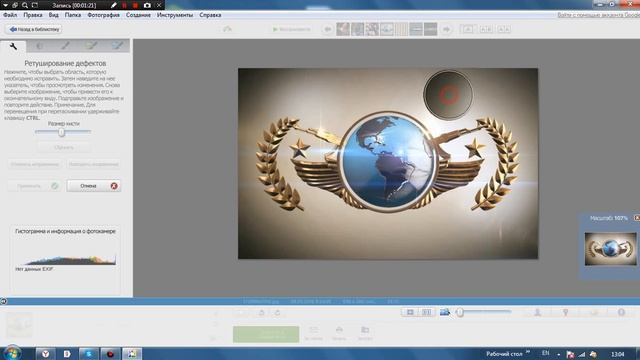The height and width of the screenshot is (360, 640).
Task: Open the Файл menu
Action: pyautogui.click(x=10, y=15)
